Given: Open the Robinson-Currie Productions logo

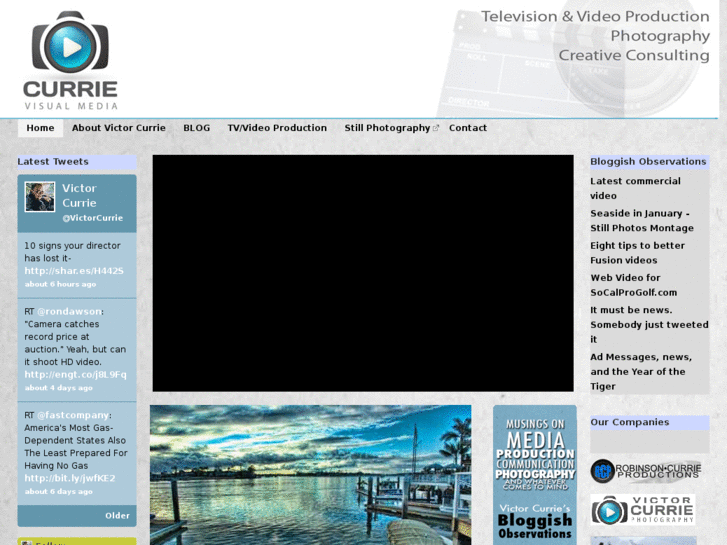Looking at the screenshot, I should [646, 471].
